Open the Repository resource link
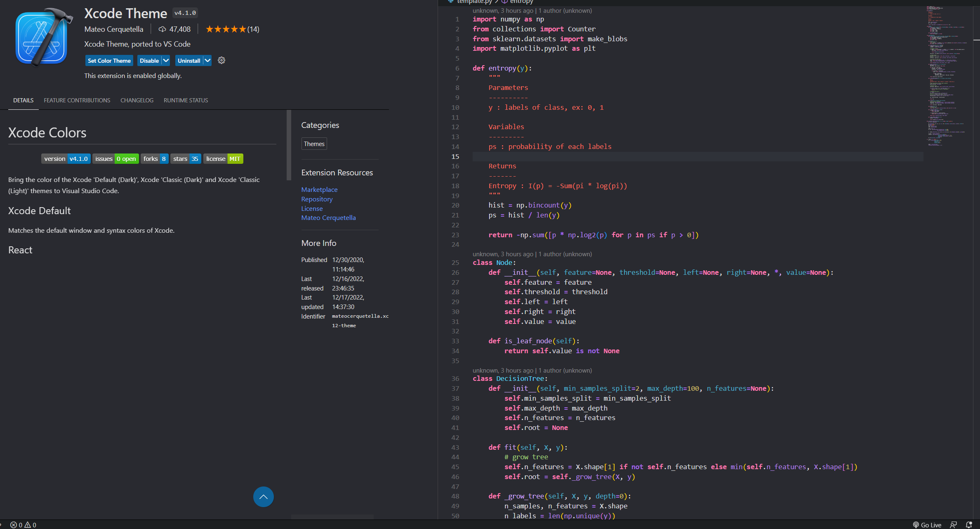Viewport: 980px width, 529px height. coord(317,199)
